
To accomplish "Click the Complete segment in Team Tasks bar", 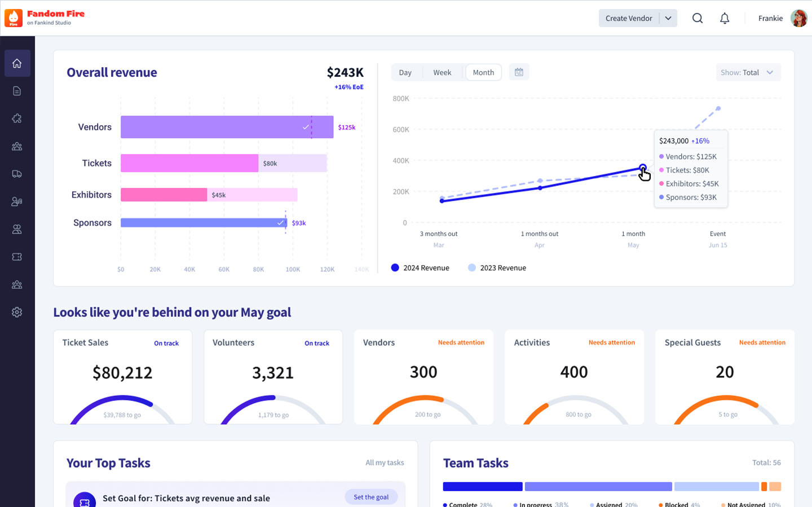I will (x=483, y=486).
